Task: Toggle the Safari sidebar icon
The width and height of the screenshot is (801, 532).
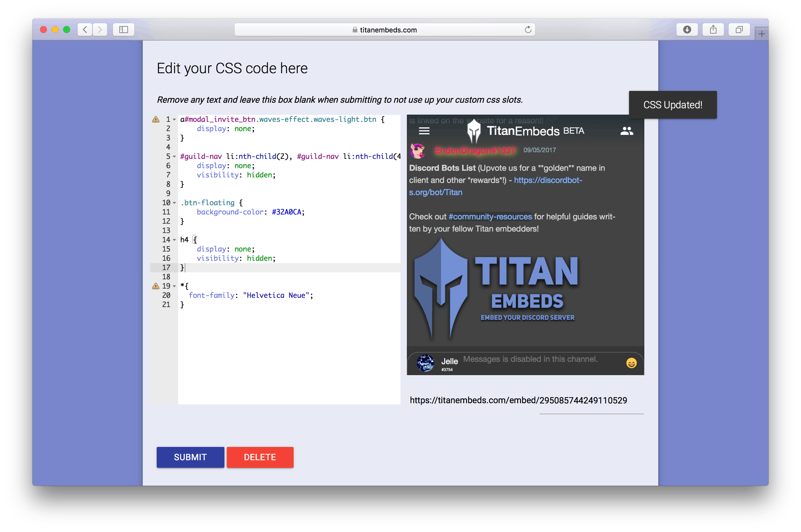Action: coord(124,30)
